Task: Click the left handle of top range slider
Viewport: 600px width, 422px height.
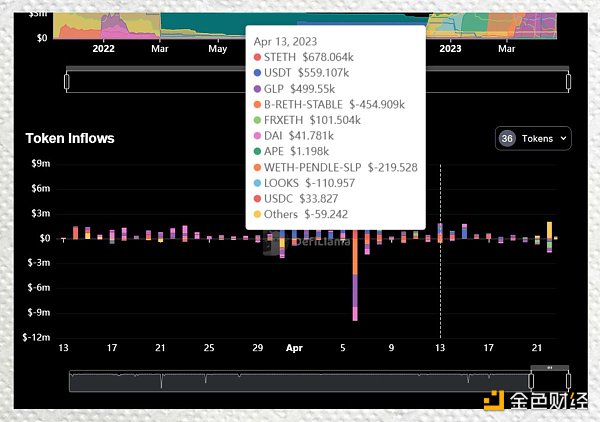Action: click(67, 81)
